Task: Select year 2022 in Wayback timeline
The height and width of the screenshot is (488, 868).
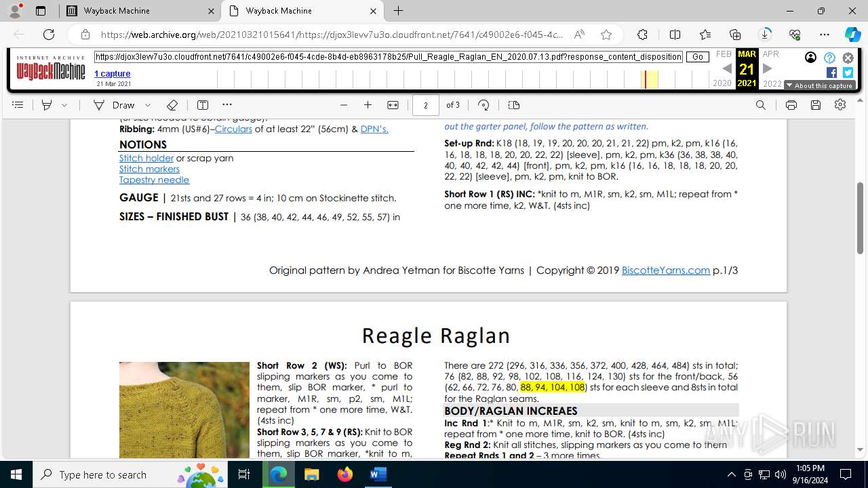Action: [x=772, y=83]
